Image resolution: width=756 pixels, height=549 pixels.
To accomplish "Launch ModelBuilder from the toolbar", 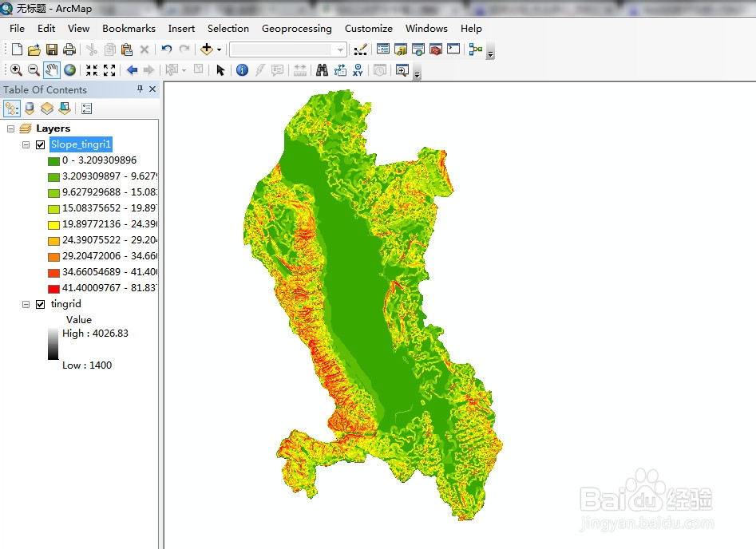I will coord(476,49).
